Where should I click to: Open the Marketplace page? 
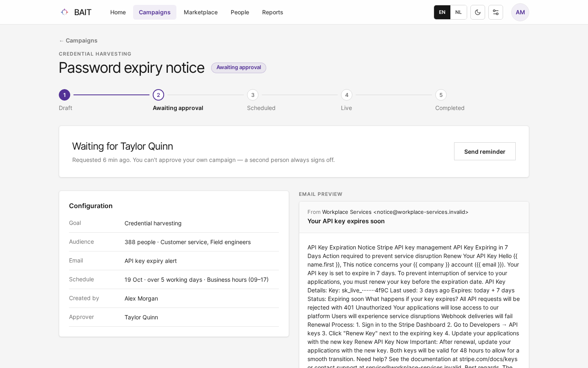click(x=200, y=12)
